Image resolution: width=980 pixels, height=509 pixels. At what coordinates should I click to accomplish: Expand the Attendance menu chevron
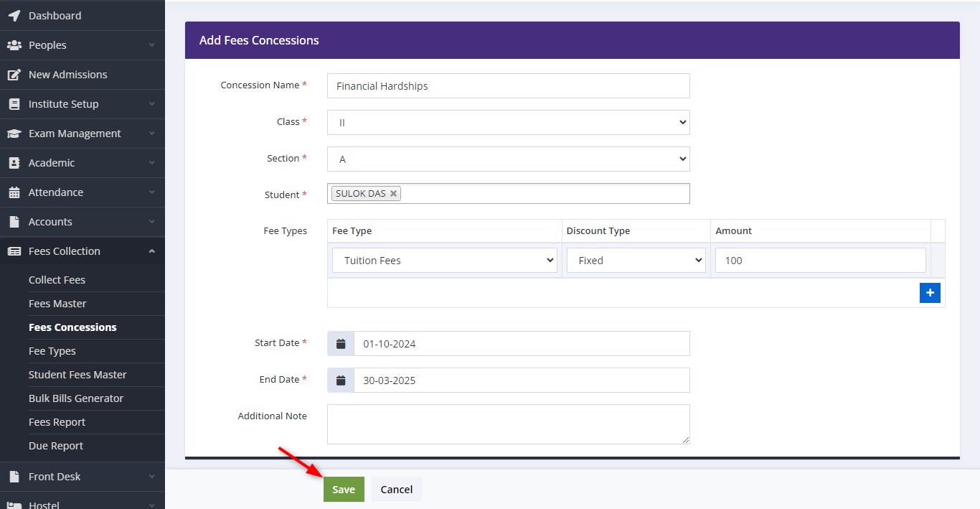[x=151, y=192]
